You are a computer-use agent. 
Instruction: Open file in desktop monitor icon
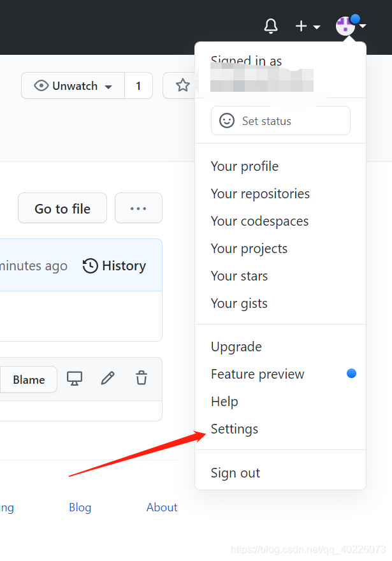pos(75,379)
